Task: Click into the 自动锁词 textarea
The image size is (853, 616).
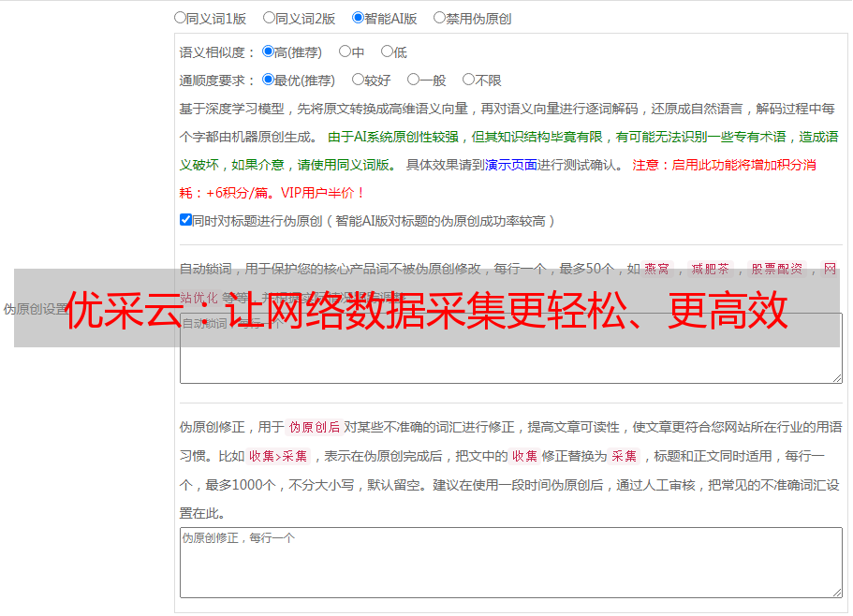Action: (511, 348)
